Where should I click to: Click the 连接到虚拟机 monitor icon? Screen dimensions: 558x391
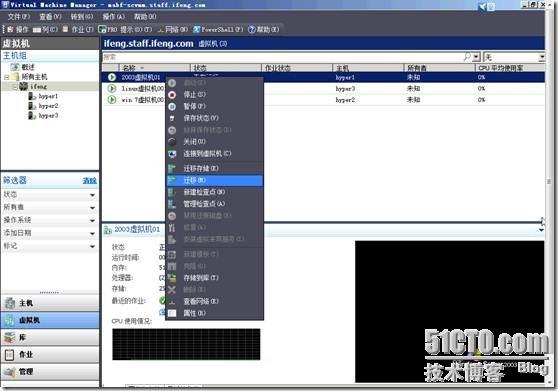click(172, 154)
